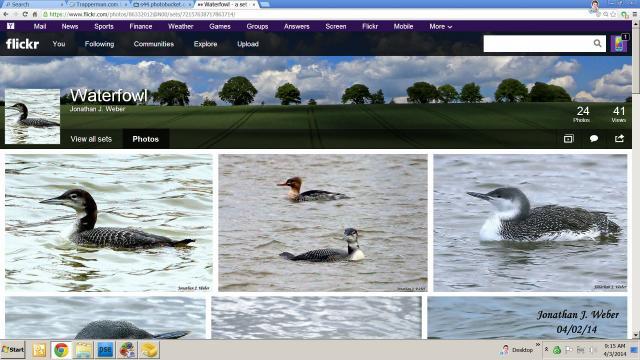The height and width of the screenshot is (360, 640).
Task: Open the You menu
Action: (59, 44)
